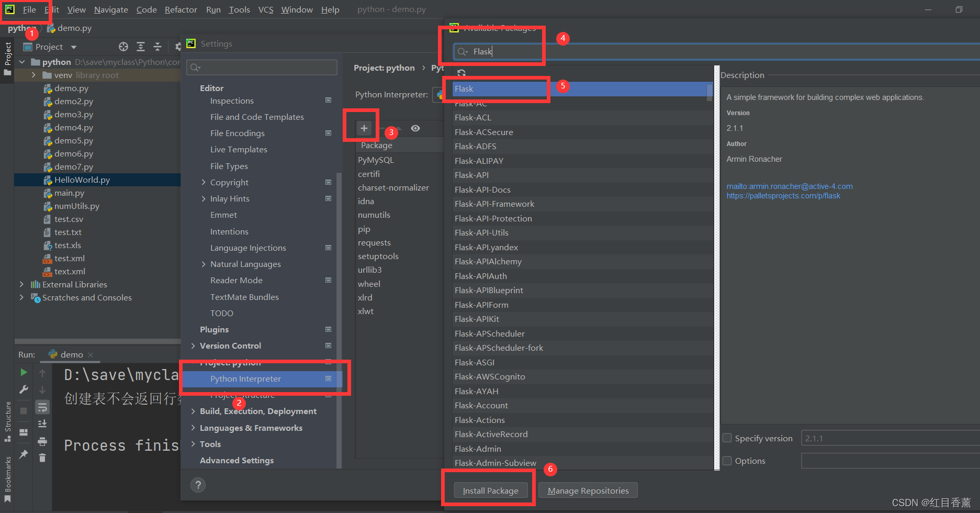Click Scroll to End icon in Run console
The image size is (980, 513).
coord(42,423)
